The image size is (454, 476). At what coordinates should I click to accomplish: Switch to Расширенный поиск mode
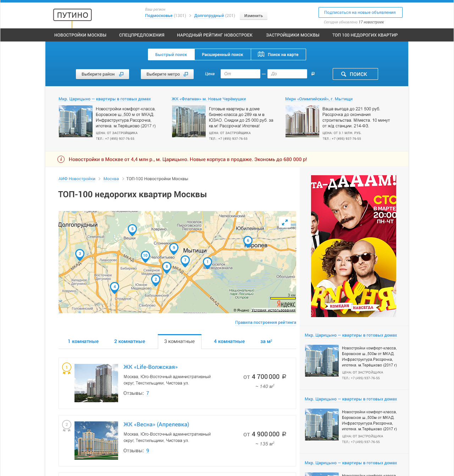(222, 55)
